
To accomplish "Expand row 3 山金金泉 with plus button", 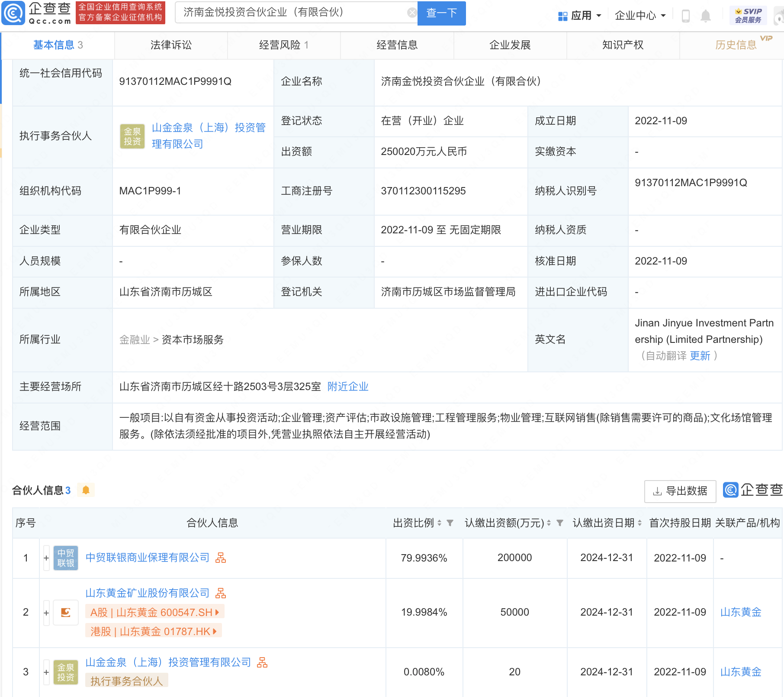I will pyautogui.click(x=46, y=672).
